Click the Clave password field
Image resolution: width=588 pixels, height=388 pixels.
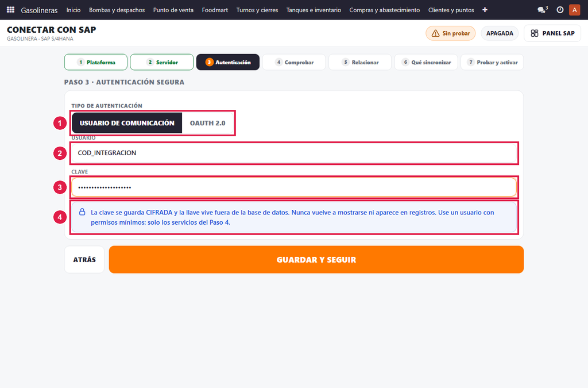pos(294,187)
